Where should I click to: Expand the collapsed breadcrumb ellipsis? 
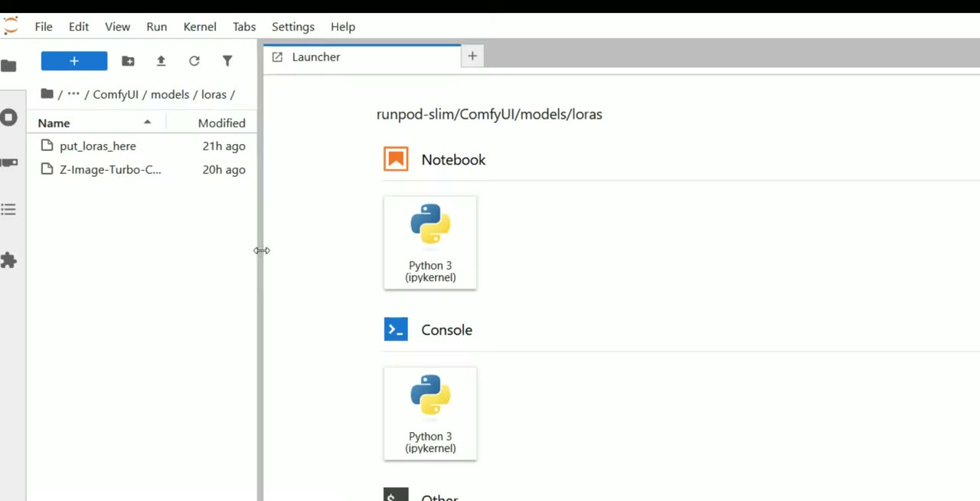(x=73, y=94)
